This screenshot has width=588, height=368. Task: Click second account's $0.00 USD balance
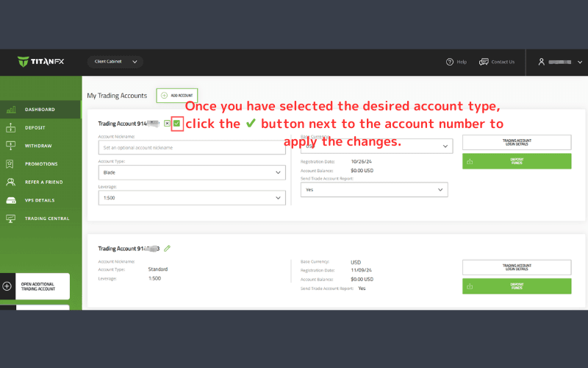point(362,280)
